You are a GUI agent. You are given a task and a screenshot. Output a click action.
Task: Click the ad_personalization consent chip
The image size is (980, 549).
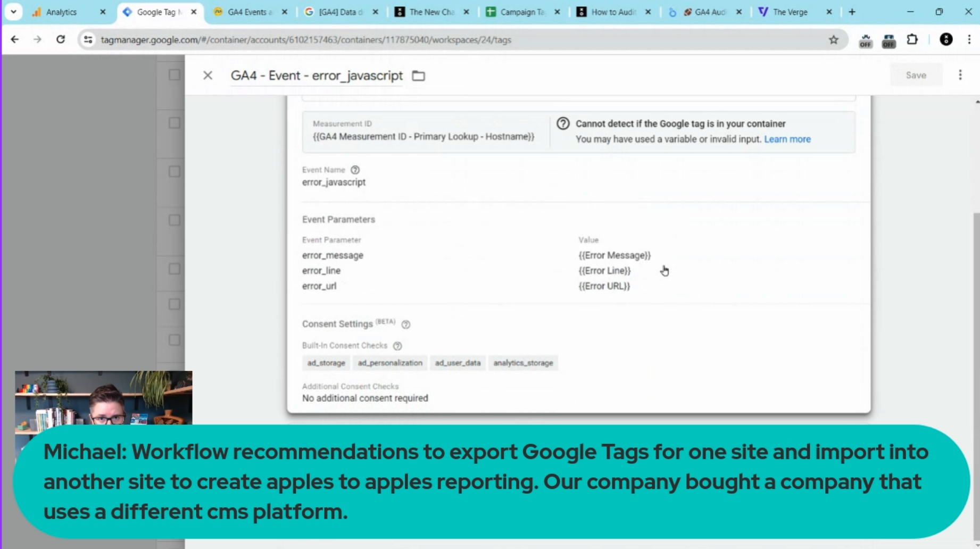[x=390, y=363]
